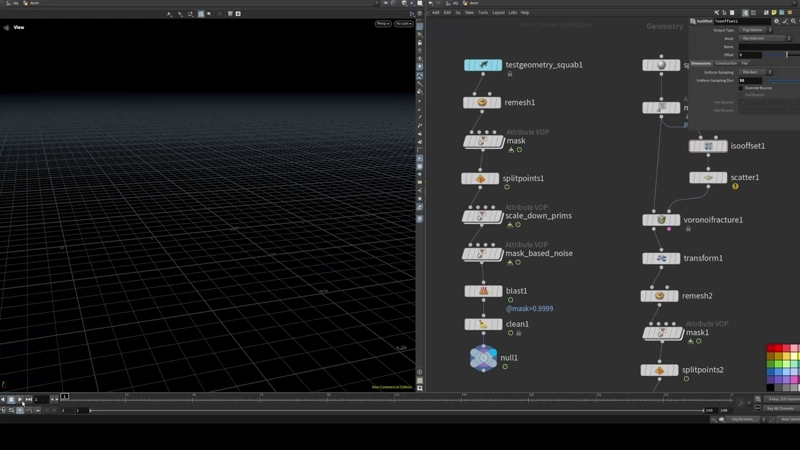Open the Tools menu in network editor
This screenshot has width=800, height=450.
click(483, 13)
